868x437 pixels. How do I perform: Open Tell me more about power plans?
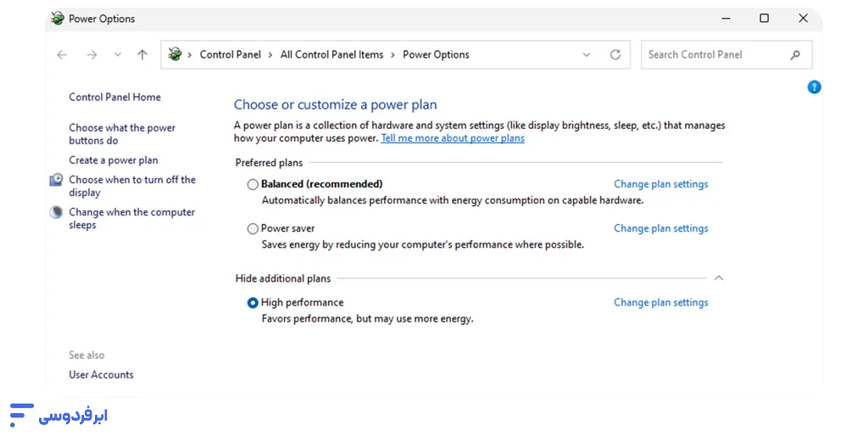(453, 138)
